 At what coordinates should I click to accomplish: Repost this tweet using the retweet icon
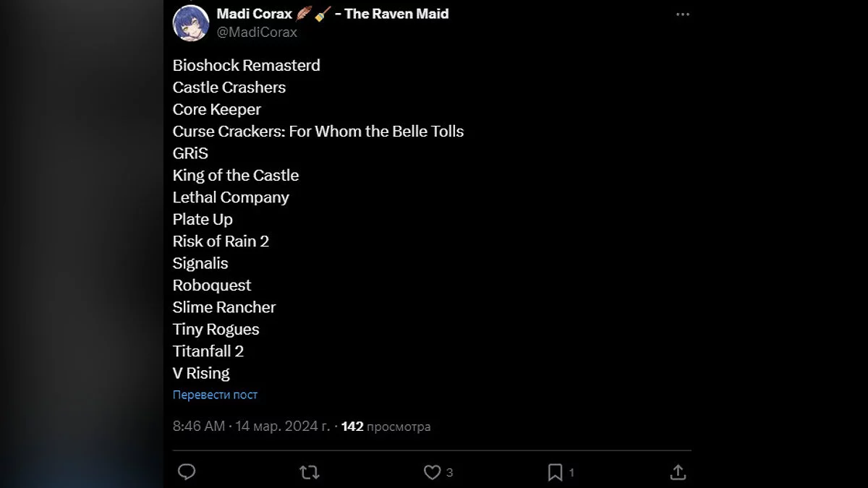click(x=309, y=472)
